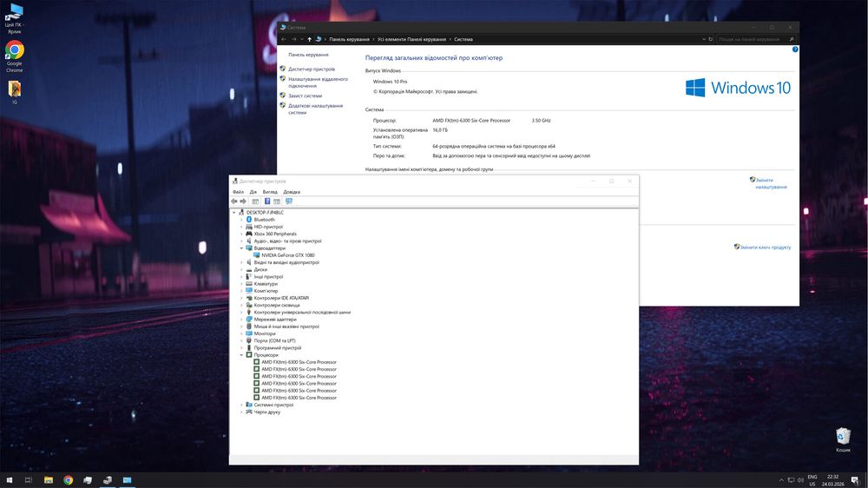Expand the Bluetooth category
The width and height of the screenshot is (868, 488).
(x=241, y=220)
